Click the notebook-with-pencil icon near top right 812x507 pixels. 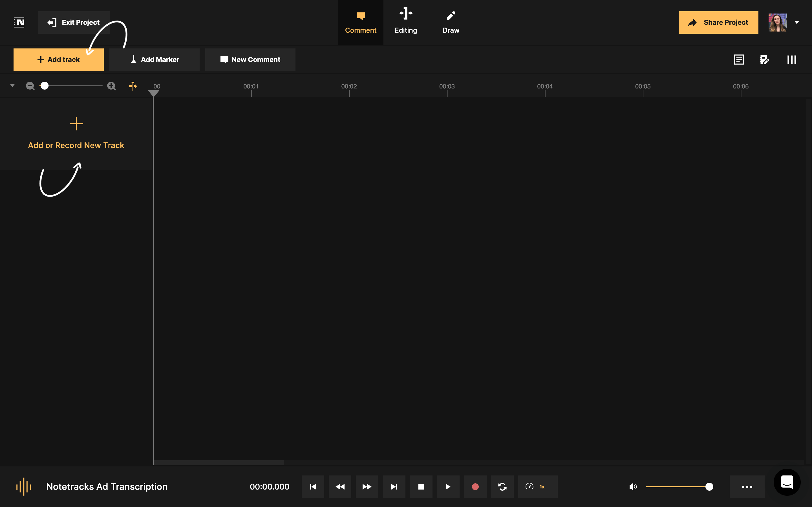pos(765,59)
